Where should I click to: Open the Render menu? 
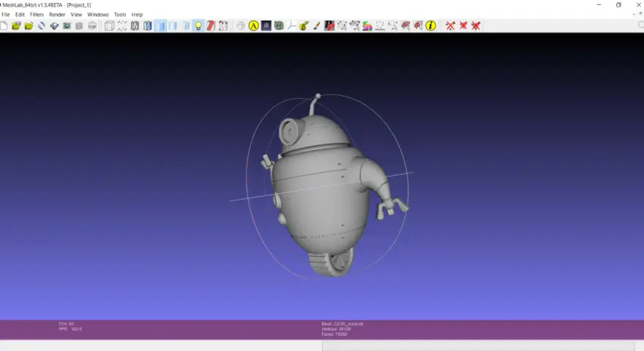pos(57,15)
